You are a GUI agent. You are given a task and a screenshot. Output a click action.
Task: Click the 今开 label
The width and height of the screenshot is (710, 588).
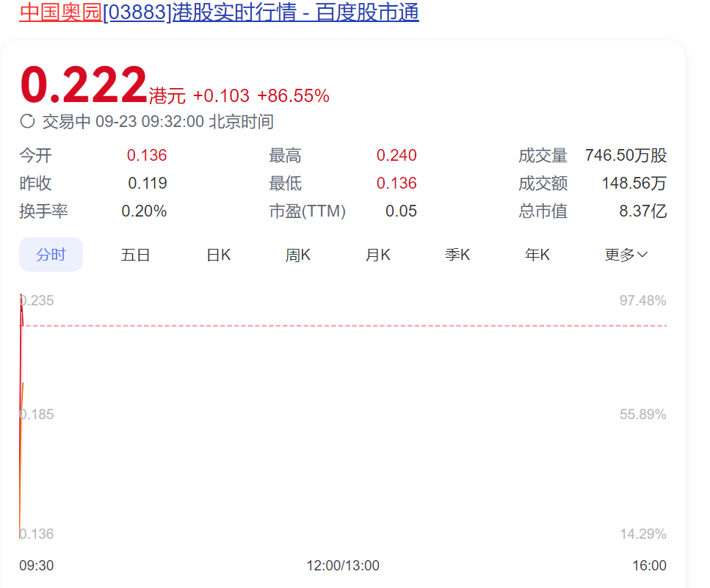[36, 156]
